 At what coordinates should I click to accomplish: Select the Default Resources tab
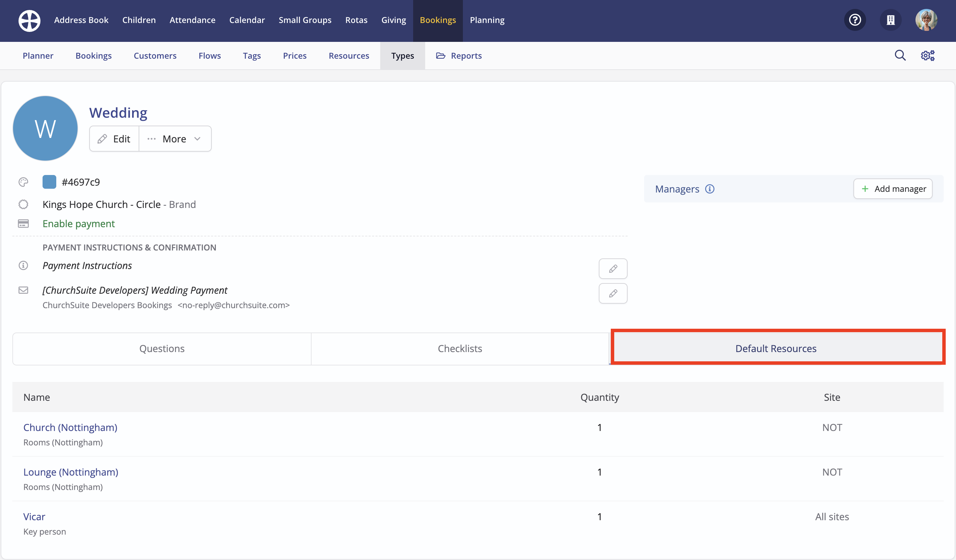(776, 348)
